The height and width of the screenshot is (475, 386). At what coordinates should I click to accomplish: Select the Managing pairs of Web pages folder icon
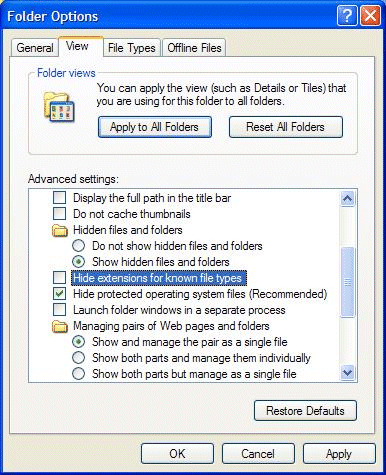[x=60, y=326]
